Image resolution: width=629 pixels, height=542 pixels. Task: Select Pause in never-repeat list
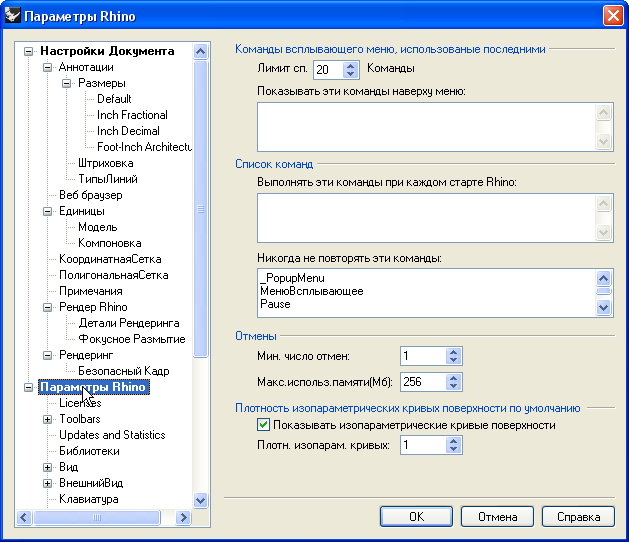[275, 304]
